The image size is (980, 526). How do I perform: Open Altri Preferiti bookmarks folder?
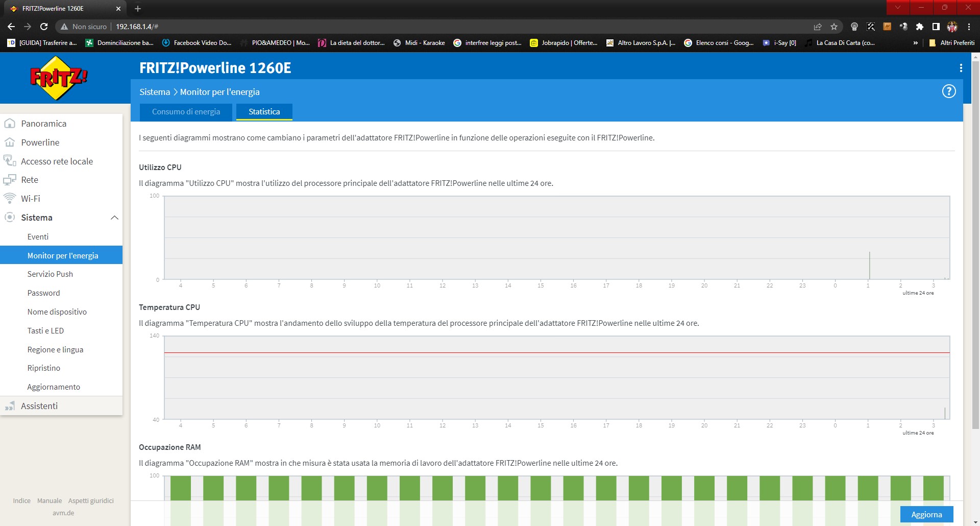pos(952,43)
